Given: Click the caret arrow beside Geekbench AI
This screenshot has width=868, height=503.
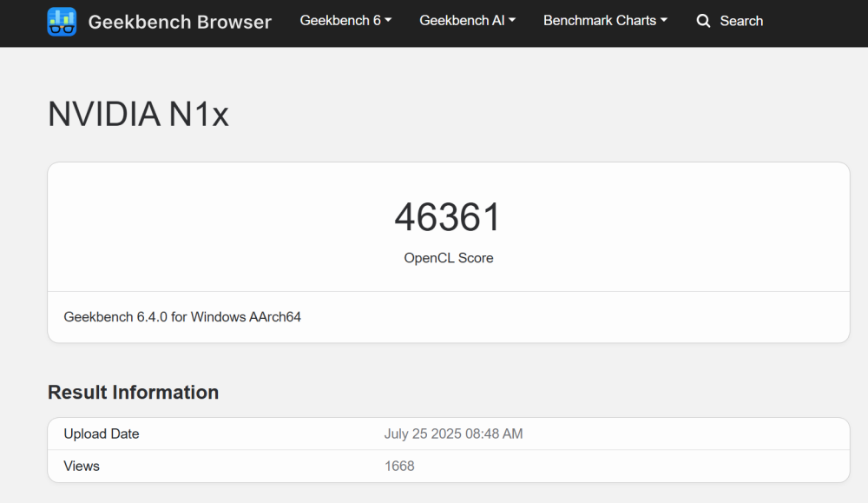Looking at the screenshot, I should tap(512, 20).
